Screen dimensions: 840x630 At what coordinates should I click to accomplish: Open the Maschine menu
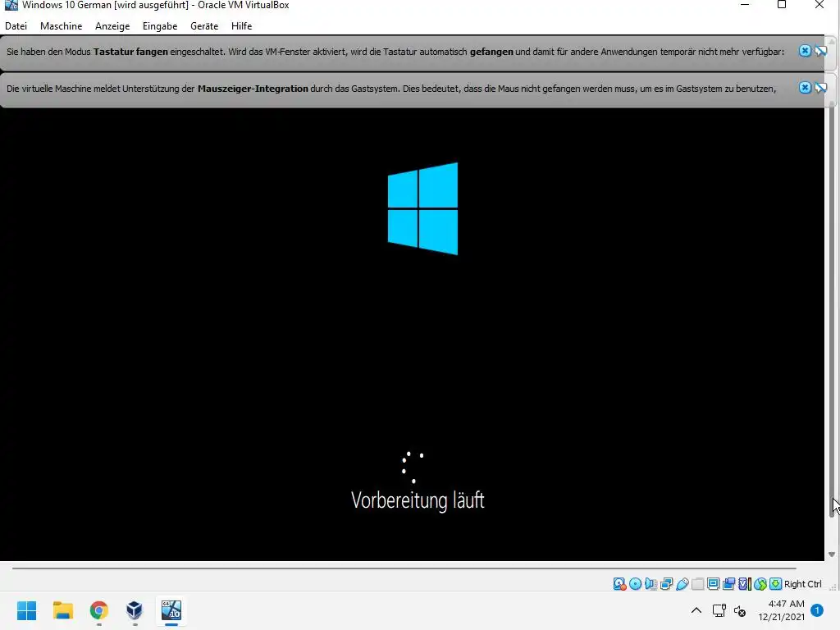61,25
